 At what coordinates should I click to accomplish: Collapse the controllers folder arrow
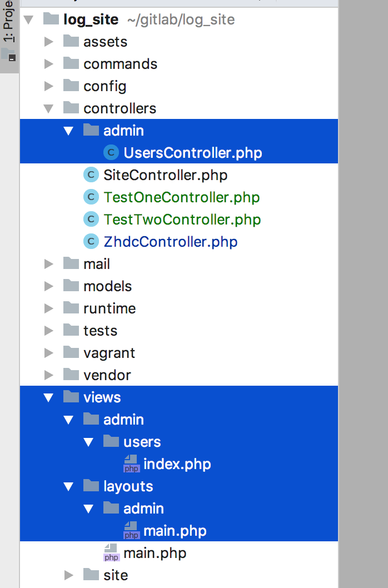tap(48, 108)
